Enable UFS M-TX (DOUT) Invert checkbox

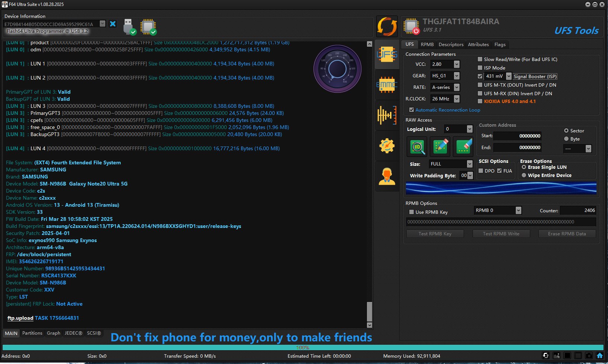click(480, 85)
